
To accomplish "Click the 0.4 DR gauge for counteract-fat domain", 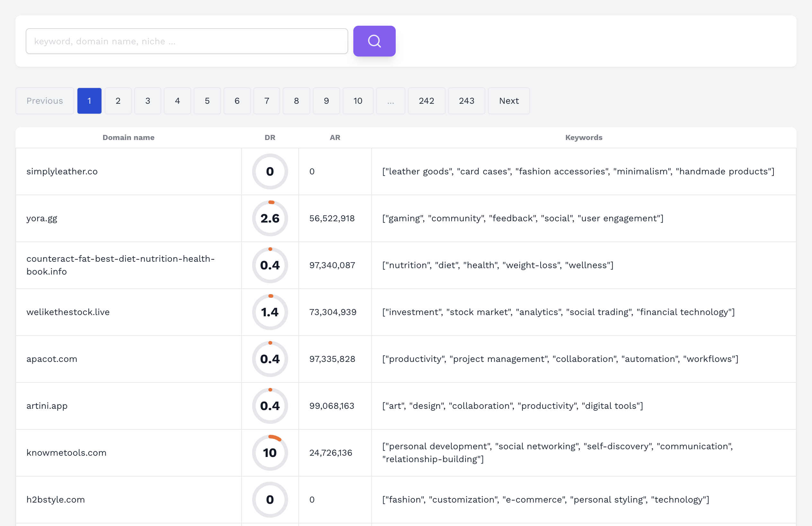I will 270,265.
